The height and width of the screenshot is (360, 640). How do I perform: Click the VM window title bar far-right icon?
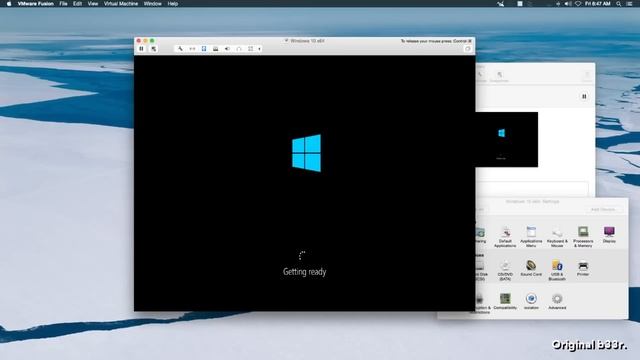[x=468, y=49]
